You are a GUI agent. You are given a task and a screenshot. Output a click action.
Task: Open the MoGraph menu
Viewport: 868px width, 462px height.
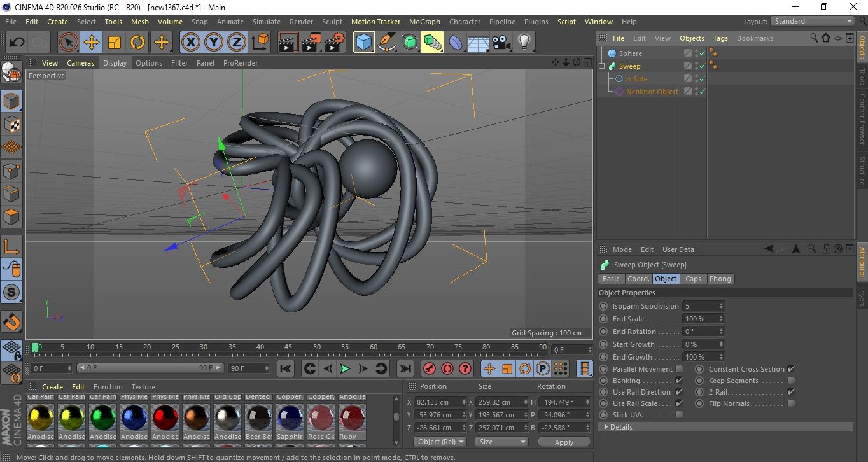pyautogui.click(x=424, y=22)
